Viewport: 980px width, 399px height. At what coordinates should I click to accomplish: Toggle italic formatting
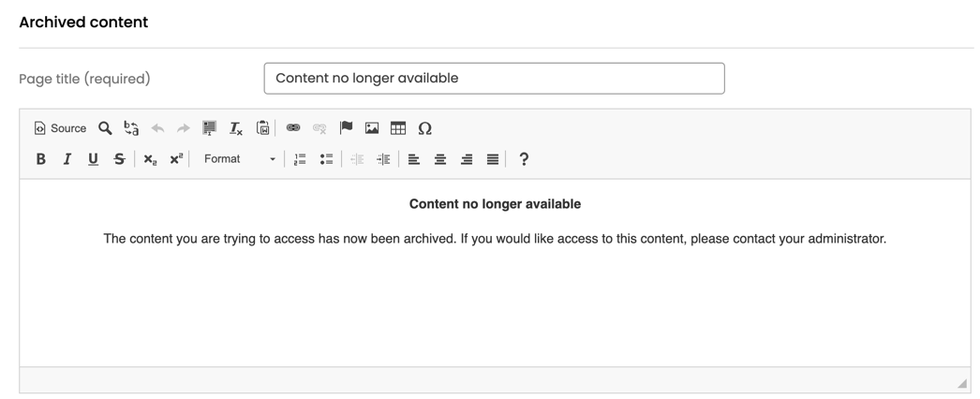pos(67,159)
